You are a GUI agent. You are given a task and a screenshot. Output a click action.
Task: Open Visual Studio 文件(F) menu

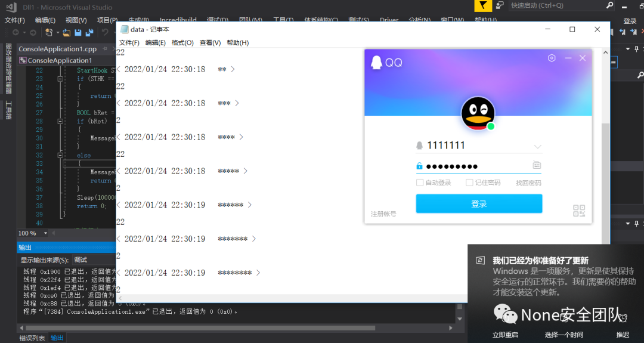pos(15,20)
